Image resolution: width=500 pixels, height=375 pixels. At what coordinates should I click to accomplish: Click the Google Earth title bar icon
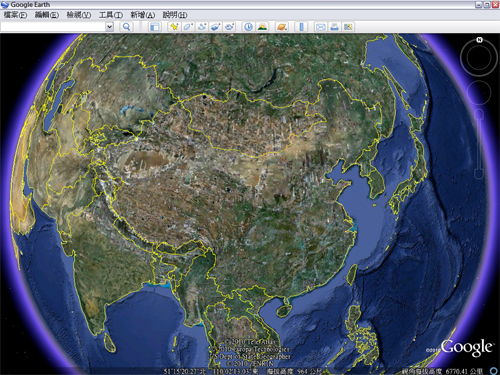coord(5,5)
